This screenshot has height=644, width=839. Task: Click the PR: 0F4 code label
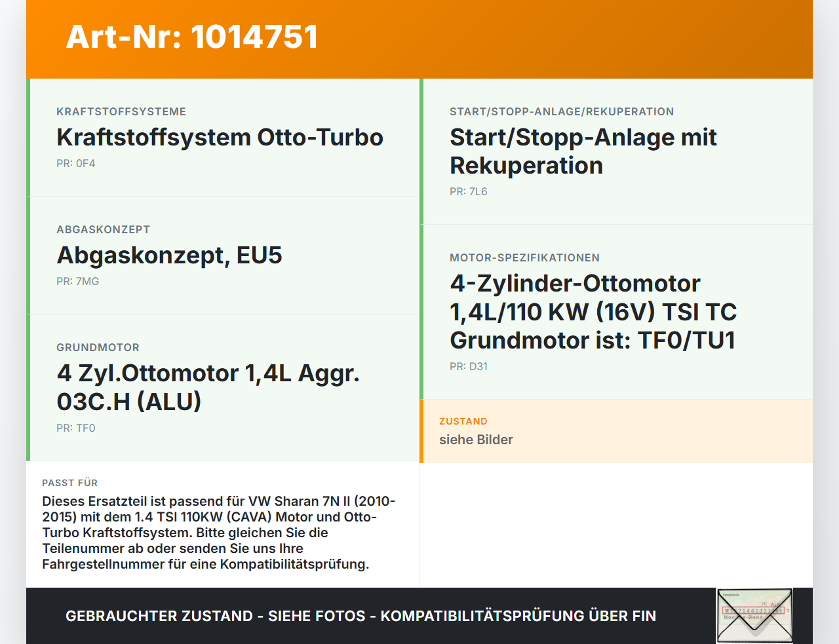tap(76, 163)
